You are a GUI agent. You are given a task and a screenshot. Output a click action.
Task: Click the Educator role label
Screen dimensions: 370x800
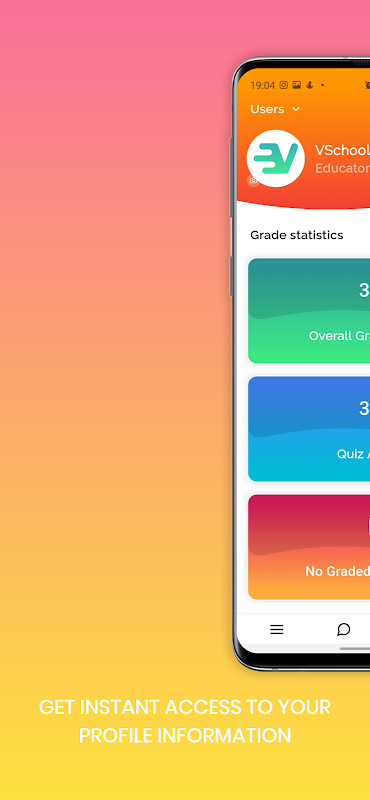(342, 168)
